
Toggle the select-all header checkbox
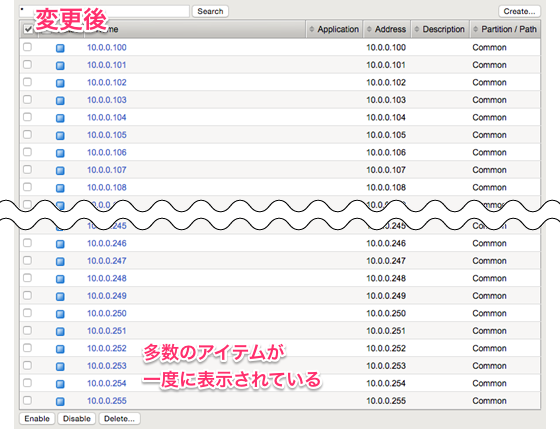click(28, 29)
